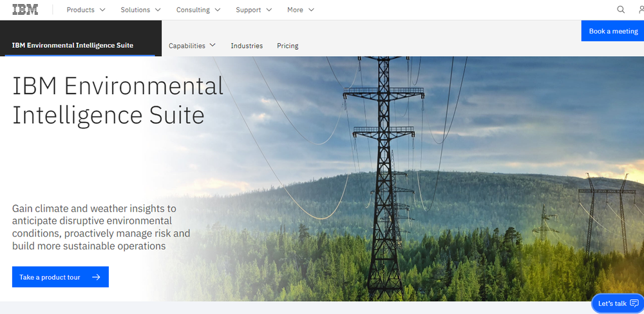
Task: Go to the Industries tab
Action: click(x=247, y=46)
